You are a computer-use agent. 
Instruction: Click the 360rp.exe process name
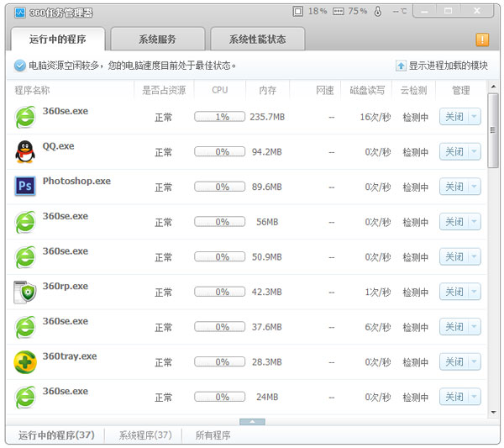point(66,287)
